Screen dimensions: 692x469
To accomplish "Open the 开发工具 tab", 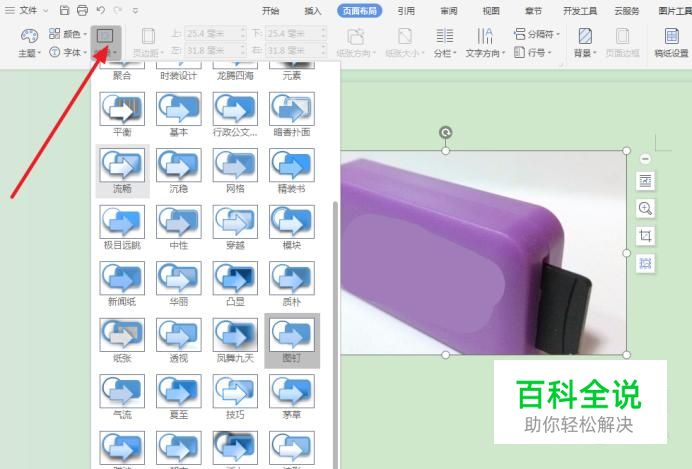I will coord(580,11).
